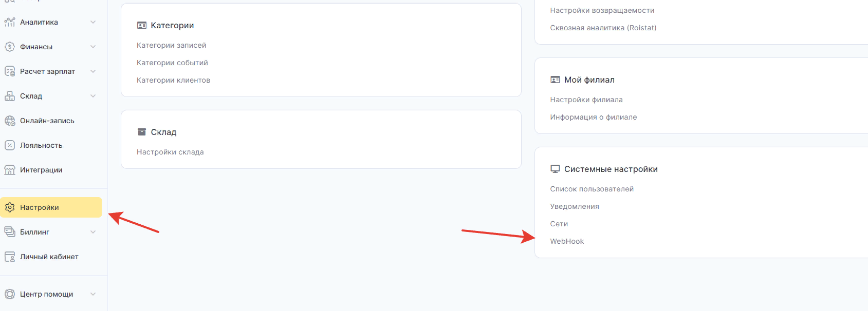Expand the Финансы menu chevron

(x=93, y=47)
